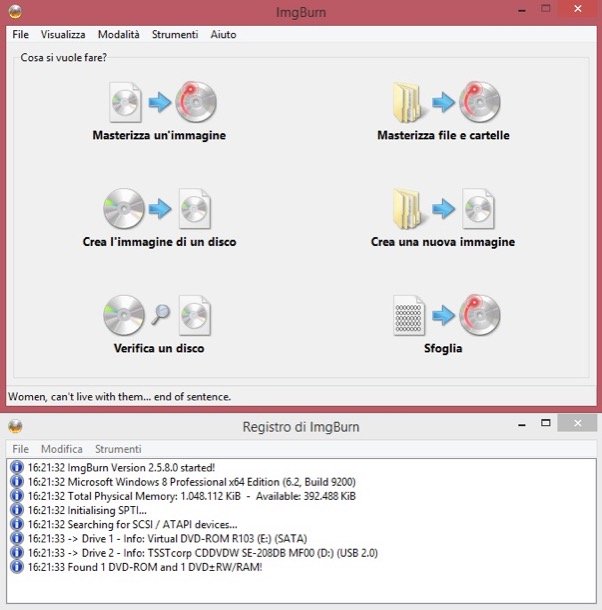
Task: Select log line 'Drive 2 - Info: TSSTcorp CDDVDW'
Action: (203, 553)
